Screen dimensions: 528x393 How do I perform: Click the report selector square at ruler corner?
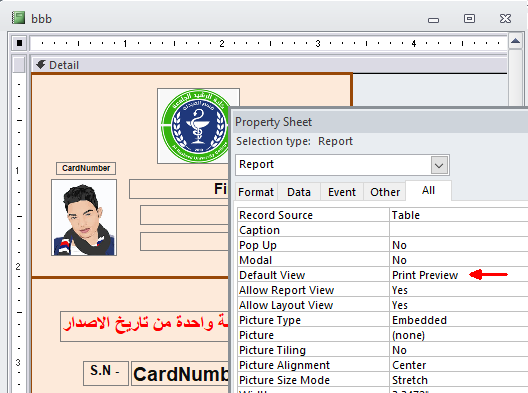[19, 43]
